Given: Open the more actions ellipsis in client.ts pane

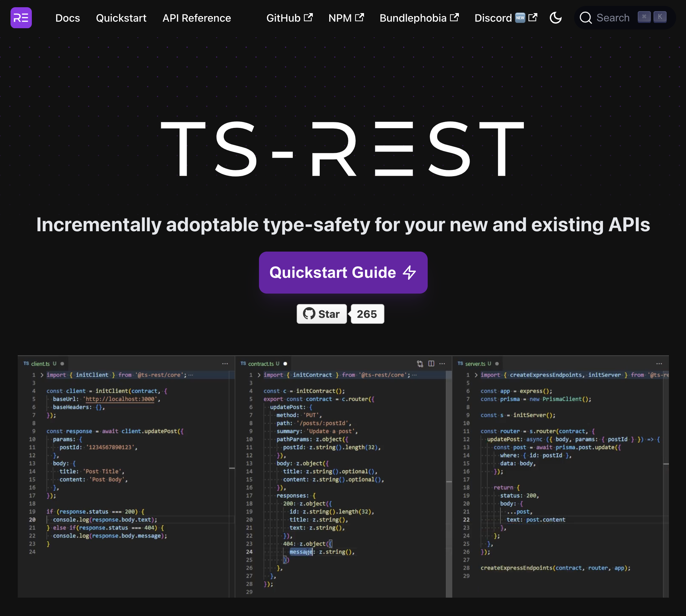Looking at the screenshot, I should 225,363.
